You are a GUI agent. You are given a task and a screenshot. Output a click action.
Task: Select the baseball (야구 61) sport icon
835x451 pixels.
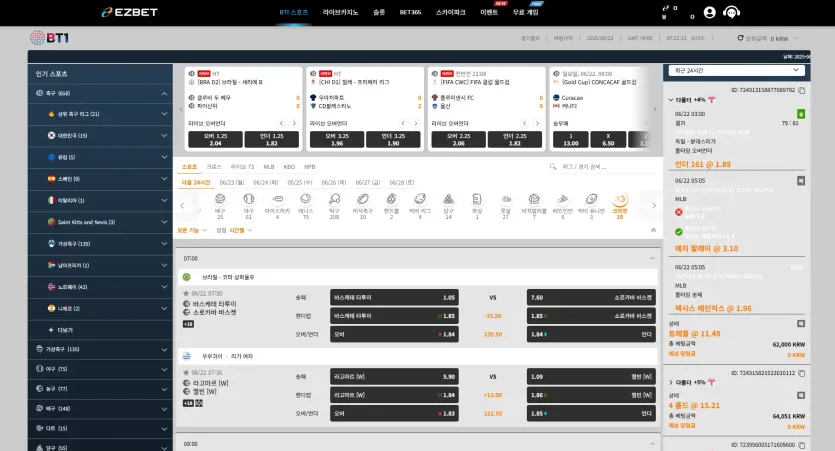point(249,199)
